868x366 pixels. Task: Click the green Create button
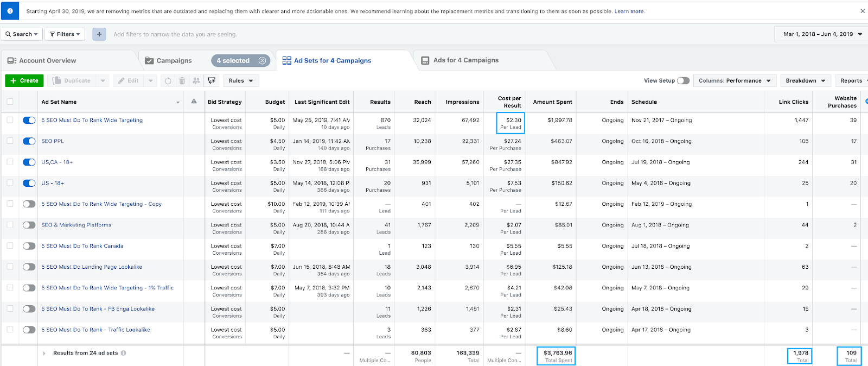click(24, 81)
